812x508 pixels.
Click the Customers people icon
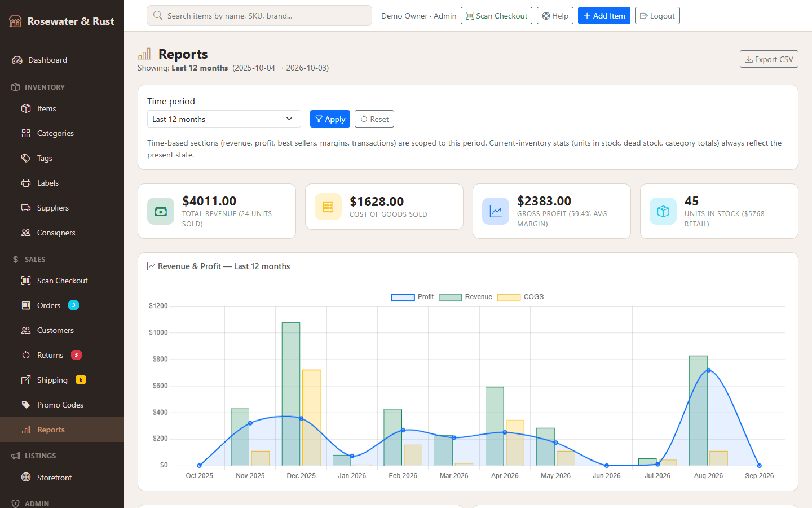coord(26,330)
